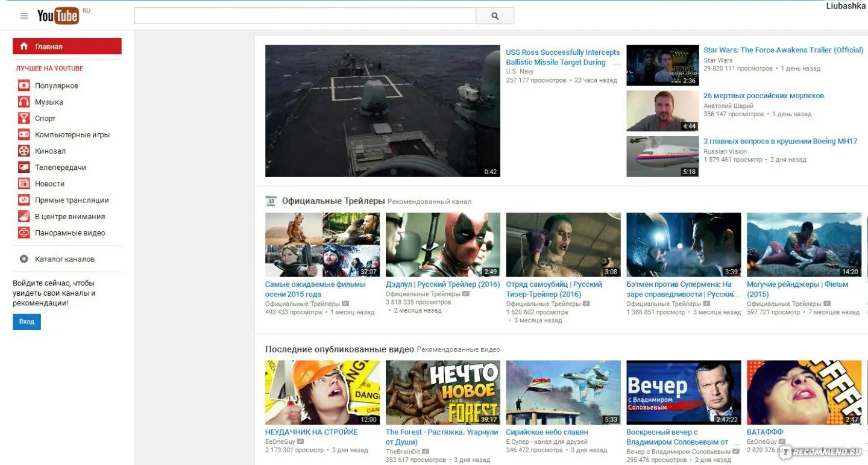Click the Кинозал film reel icon

tap(24, 151)
